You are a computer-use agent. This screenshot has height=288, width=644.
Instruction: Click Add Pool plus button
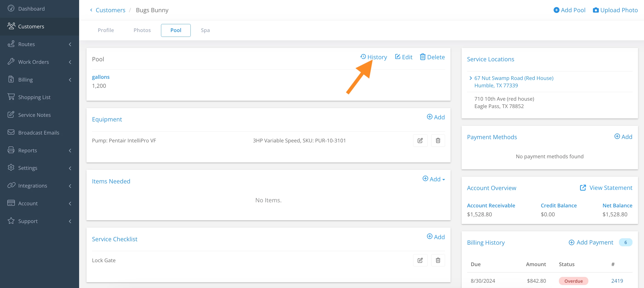click(x=557, y=10)
